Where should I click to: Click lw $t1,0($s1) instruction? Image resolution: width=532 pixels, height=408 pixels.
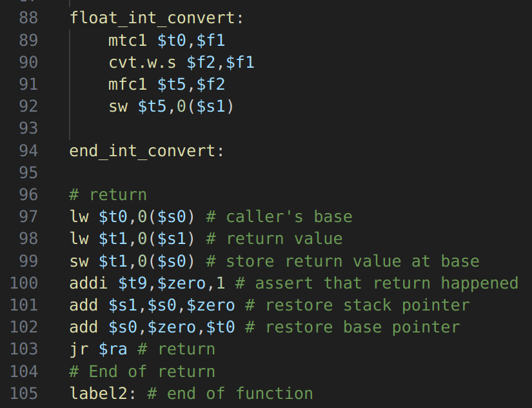(132, 239)
